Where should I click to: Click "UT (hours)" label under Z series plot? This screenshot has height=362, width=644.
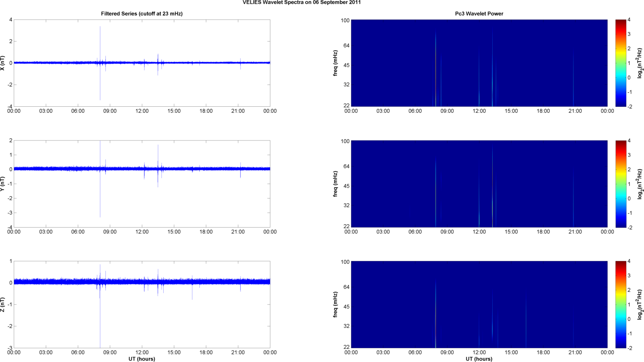coord(142,359)
